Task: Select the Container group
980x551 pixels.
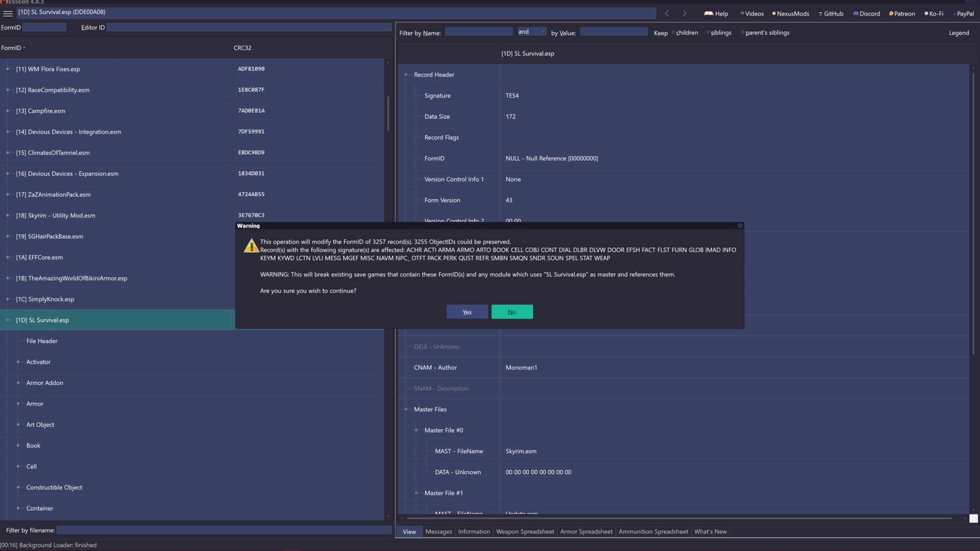Action: point(40,508)
